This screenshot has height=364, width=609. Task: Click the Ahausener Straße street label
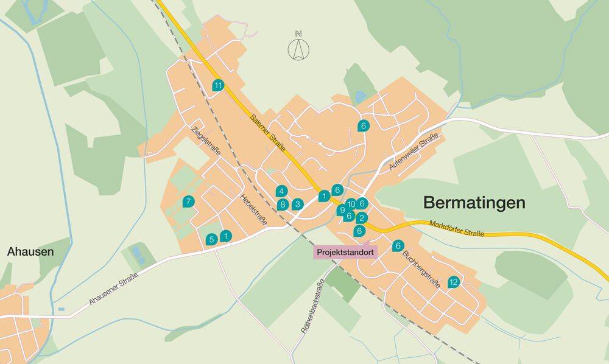pos(113,289)
